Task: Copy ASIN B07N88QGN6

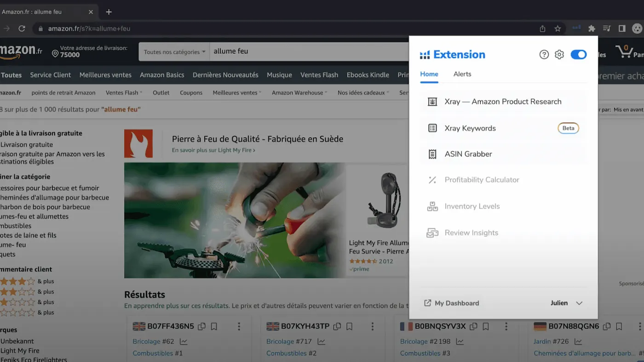Action: [607, 327]
